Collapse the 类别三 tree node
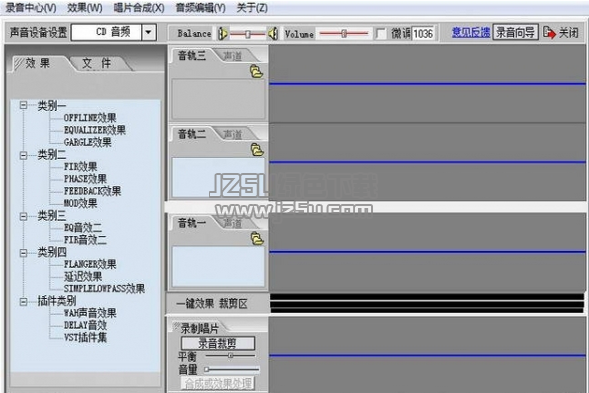Image resolution: width=589 pixels, height=393 pixels. (23, 216)
